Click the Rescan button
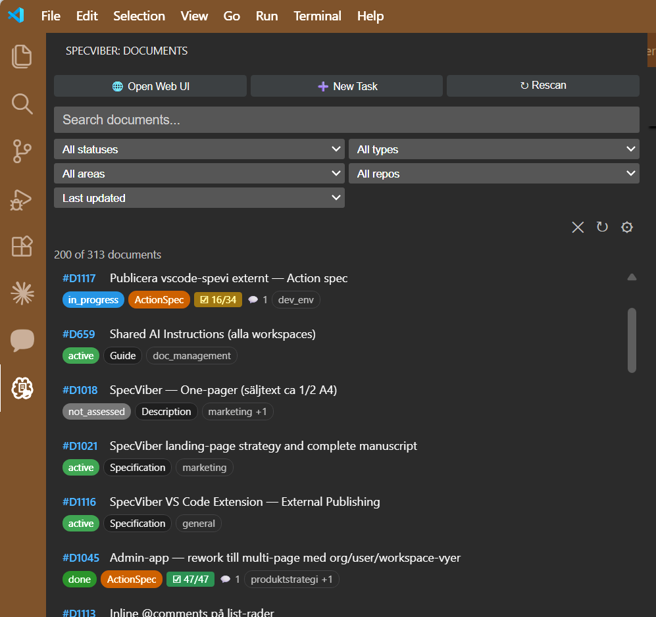 (543, 86)
